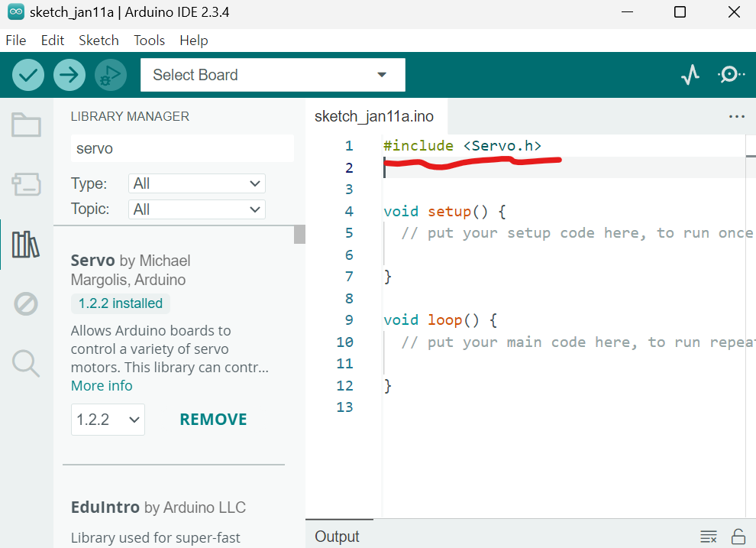756x548 pixels.
Task: Click the 'EduIntro by Arduino LLC' library title
Action: point(158,507)
